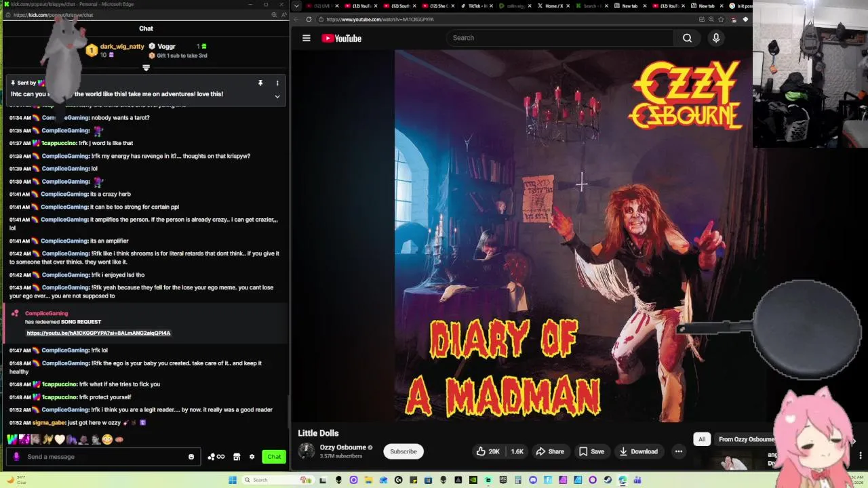The width and height of the screenshot is (868, 488).
Task: Open the song request YouTube link in chat
Action: click(98, 333)
